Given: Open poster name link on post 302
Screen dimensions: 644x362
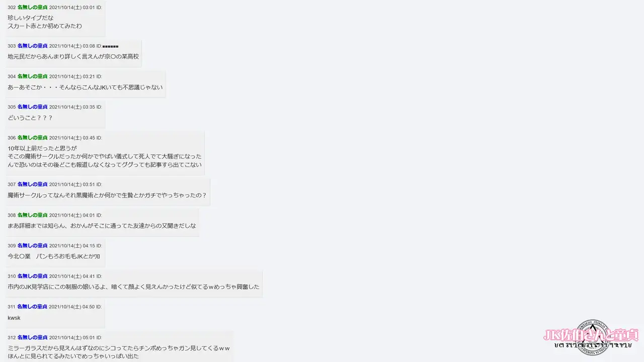Looking at the screenshot, I should 32,8.
